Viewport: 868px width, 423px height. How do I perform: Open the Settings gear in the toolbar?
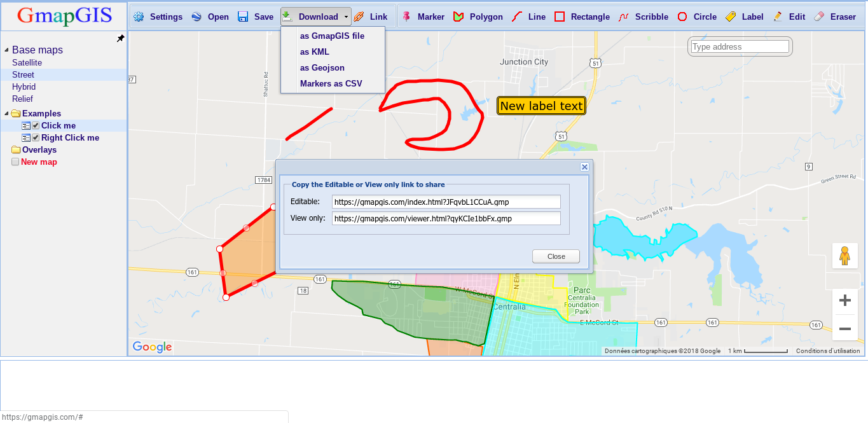(158, 17)
